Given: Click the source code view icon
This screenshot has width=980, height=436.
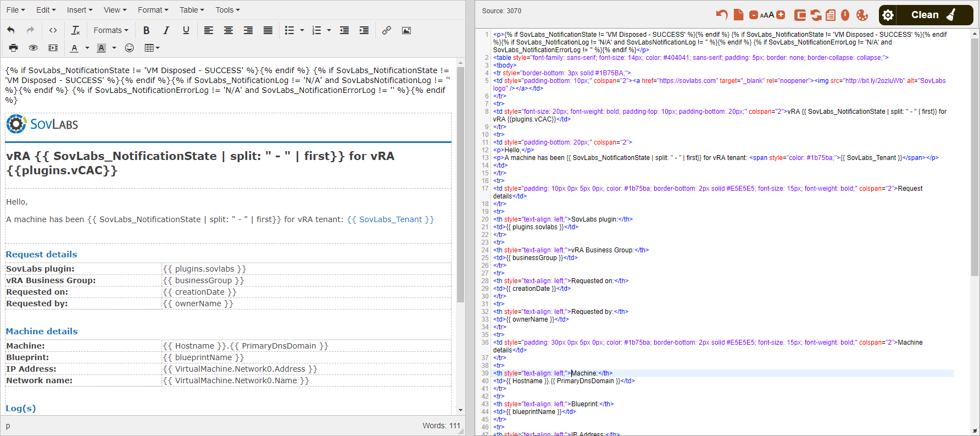Looking at the screenshot, I should [x=53, y=30].
